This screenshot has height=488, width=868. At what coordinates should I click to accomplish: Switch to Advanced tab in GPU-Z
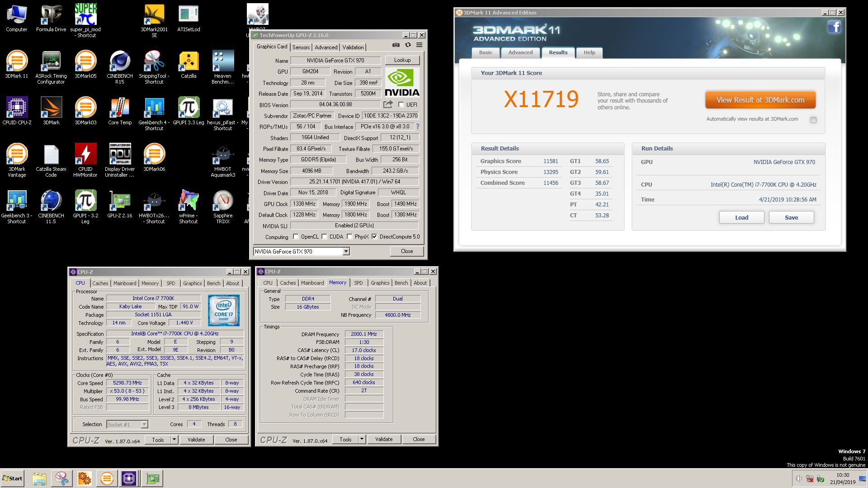(x=326, y=47)
